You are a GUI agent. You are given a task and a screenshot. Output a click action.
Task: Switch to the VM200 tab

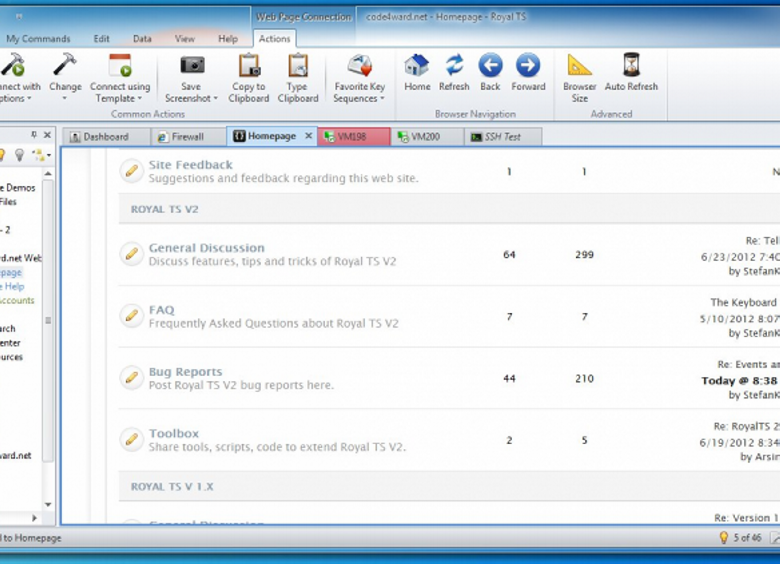[426, 137]
